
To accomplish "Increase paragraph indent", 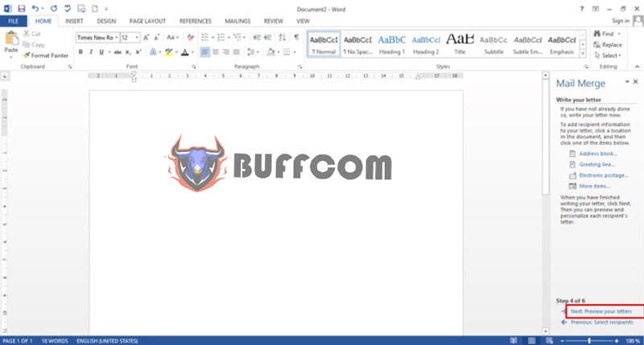I will (267, 37).
